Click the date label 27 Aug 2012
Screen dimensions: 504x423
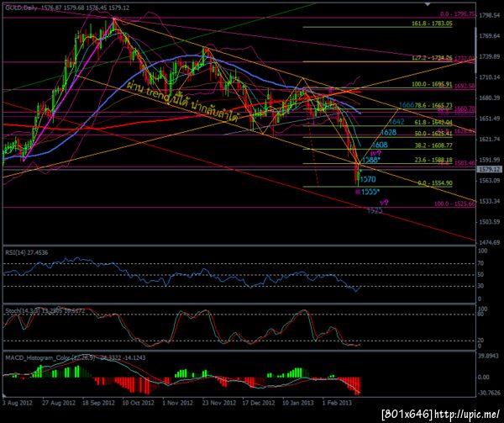click(59, 403)
